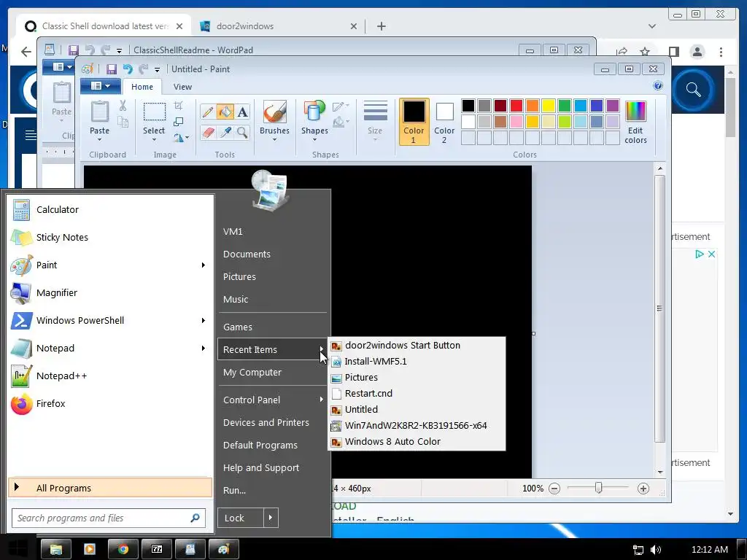Screen dimensions: 747x560
Task: Click the Cut scissors icon in Paint
Action: (x=123, y=106)
